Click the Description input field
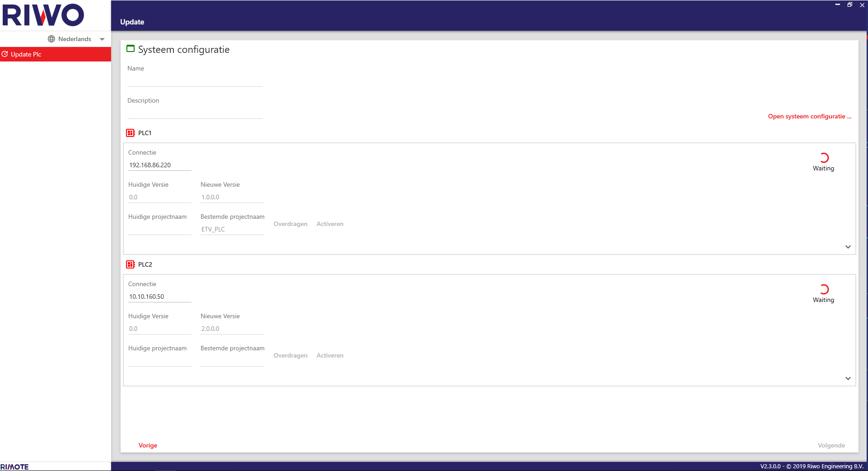 (195, 113)
